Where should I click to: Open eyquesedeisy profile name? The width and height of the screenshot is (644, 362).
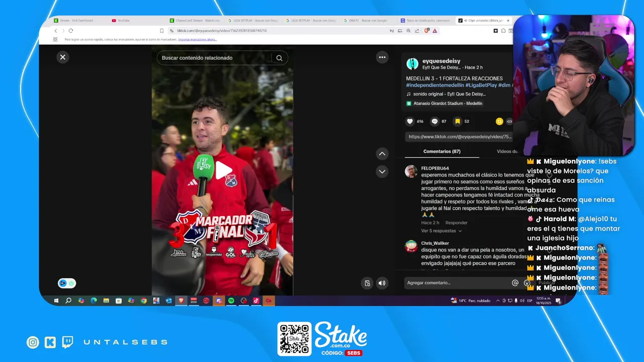tap(441, 61)
